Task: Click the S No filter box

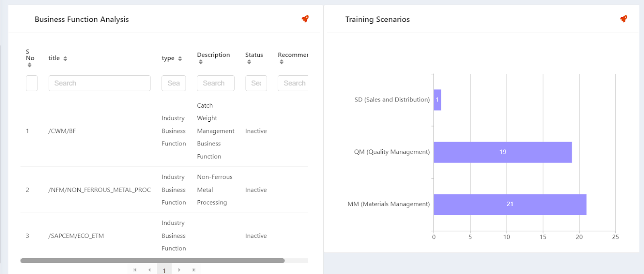Action: [32, 83]
